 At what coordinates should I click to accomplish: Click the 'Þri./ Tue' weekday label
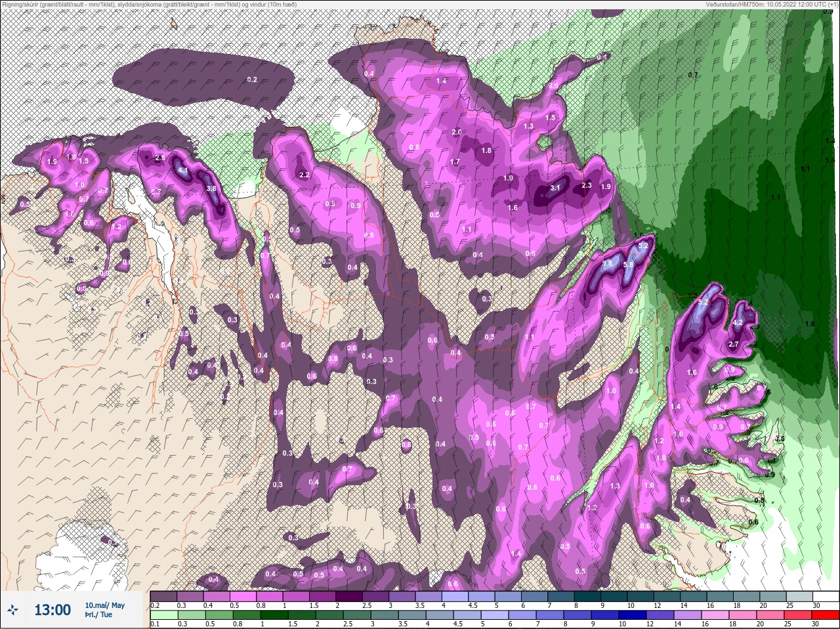tap(98, 615)
